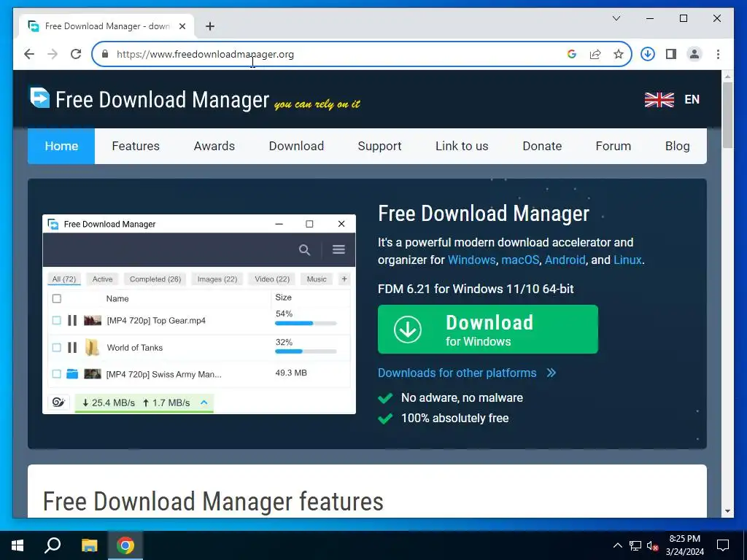Pause the World of Tanks download
The image size is (747, 560).
click(x=72, y=348)
